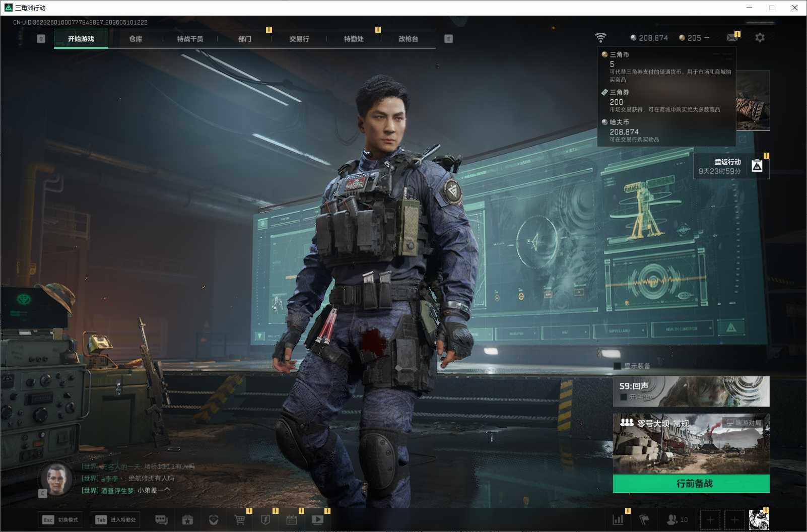The image size is (807, 532).
Task: Open the 特战干员 tab
Action: tap(190, 39)
